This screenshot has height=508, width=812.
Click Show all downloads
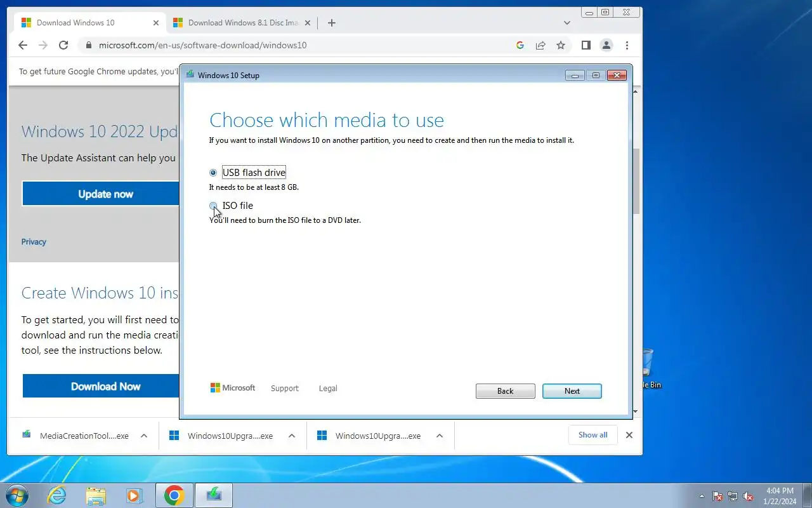click(593, 435)
